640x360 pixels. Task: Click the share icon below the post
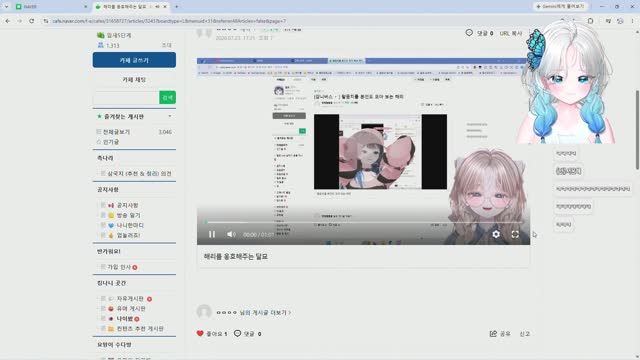(x=493, y=333)
